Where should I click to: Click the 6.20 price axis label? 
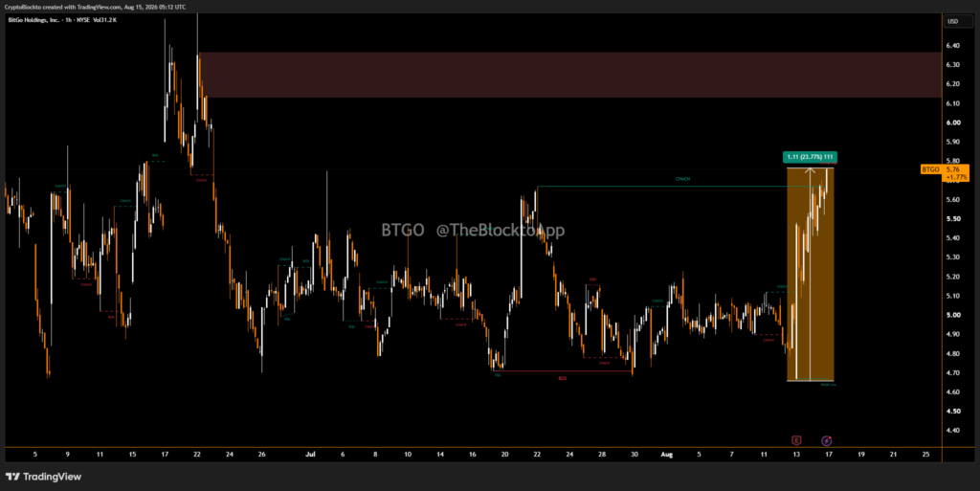[952, 83]
